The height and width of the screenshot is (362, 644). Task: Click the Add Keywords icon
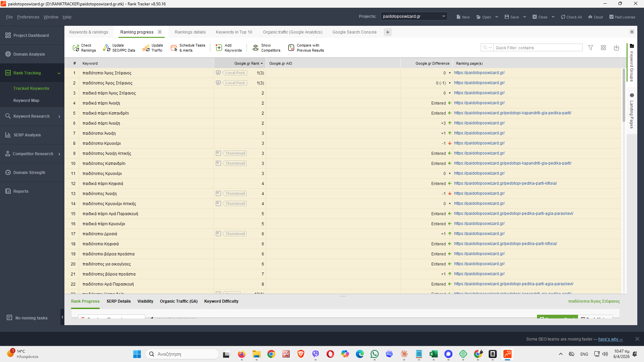(x=219, y=48)
